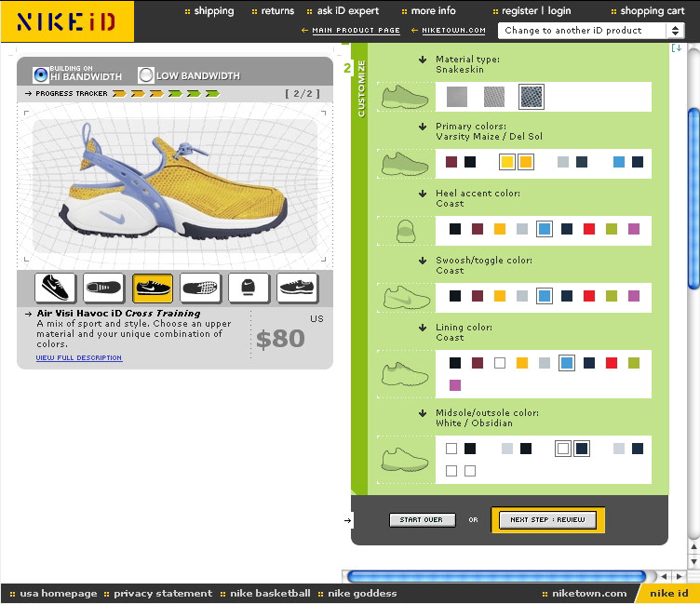Click the NIKEiD logo
The height and width of the screenshot is (604, 700).
[67, 21]
